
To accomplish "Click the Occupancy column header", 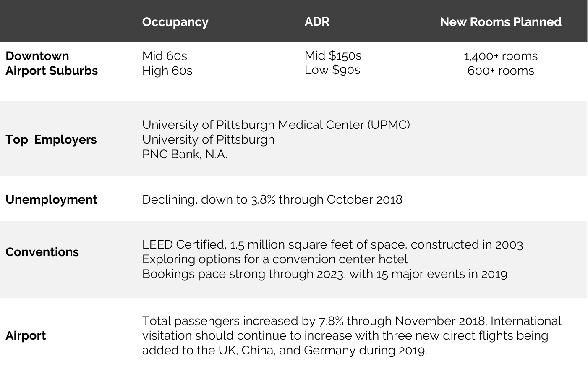I will (x=175, y=22).
